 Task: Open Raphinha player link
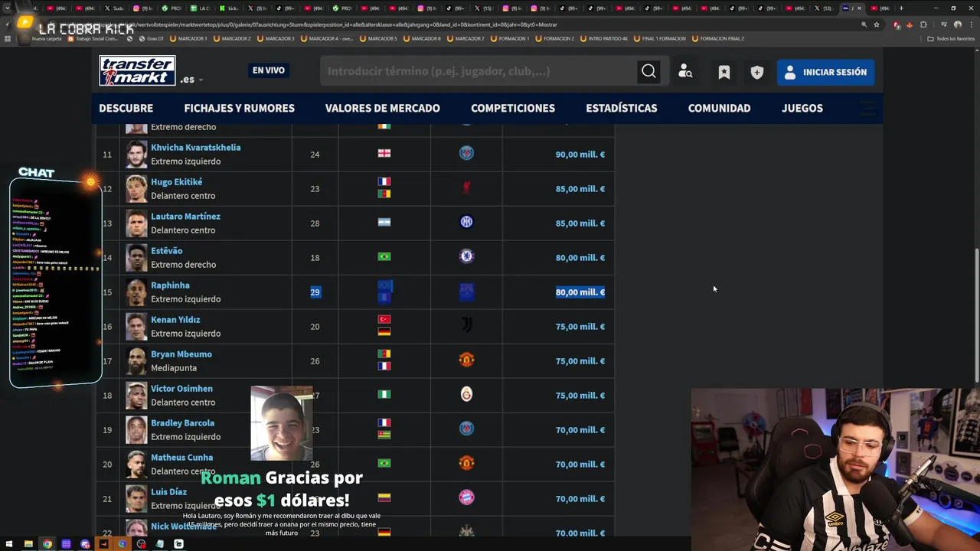[170, 285]
